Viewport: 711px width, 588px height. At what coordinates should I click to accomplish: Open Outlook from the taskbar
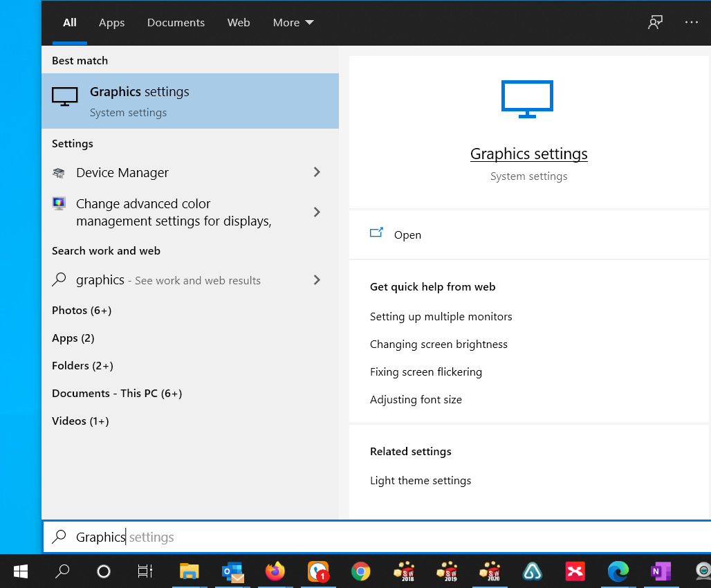(x=232, y=572)
